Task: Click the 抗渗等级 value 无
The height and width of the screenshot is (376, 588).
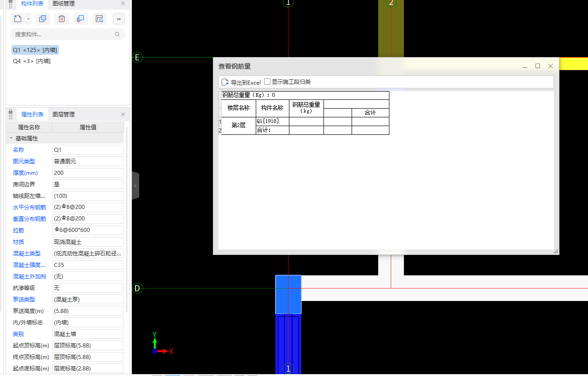Action: tap(88, 288)
